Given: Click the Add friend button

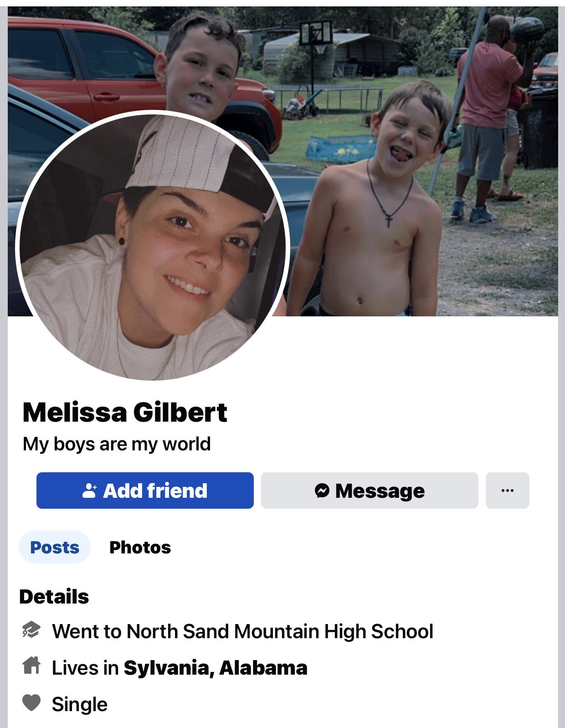Looking at the screenshot, I should (145, 490).
